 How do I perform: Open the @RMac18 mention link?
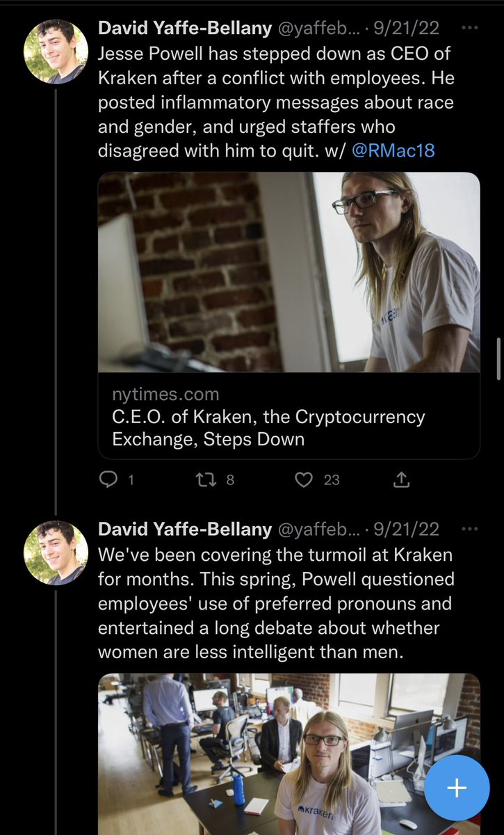393,150
